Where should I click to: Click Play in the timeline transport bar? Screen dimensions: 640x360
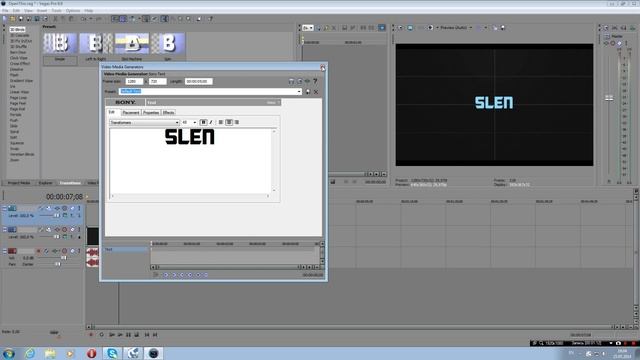(120, 335)
